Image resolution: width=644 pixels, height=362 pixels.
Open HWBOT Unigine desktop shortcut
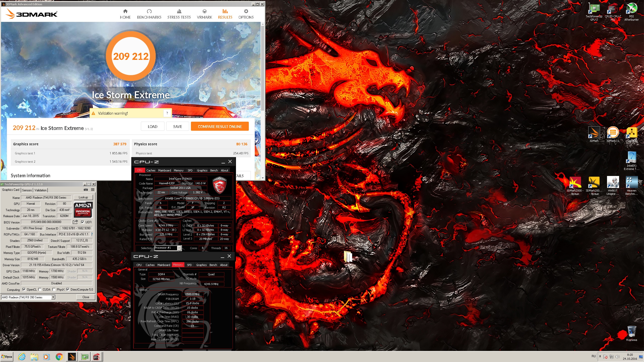613,186
